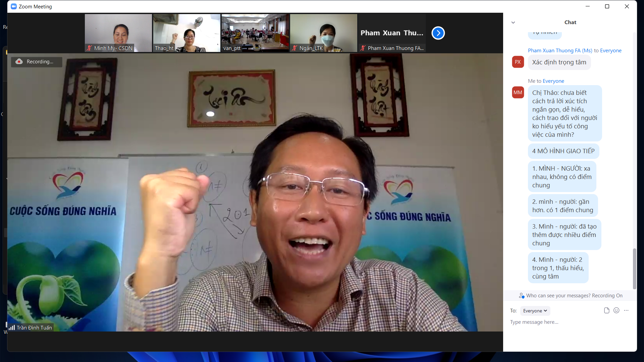Show next participants with the blue arrow

(x=438, y=33)
